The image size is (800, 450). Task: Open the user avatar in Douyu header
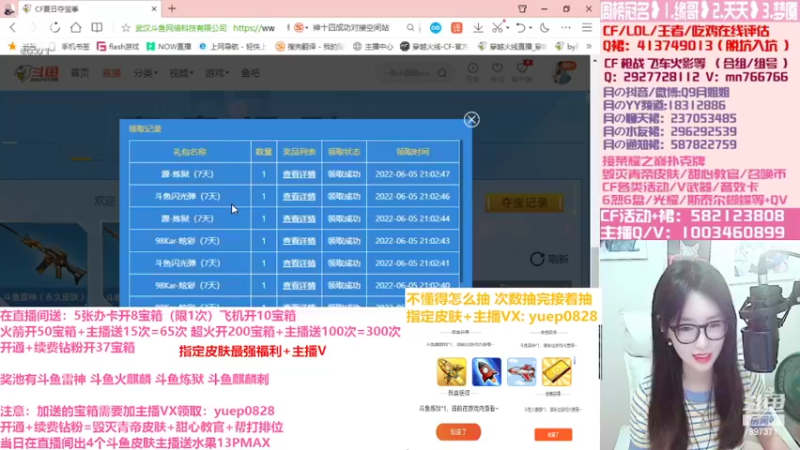(562, 73)
